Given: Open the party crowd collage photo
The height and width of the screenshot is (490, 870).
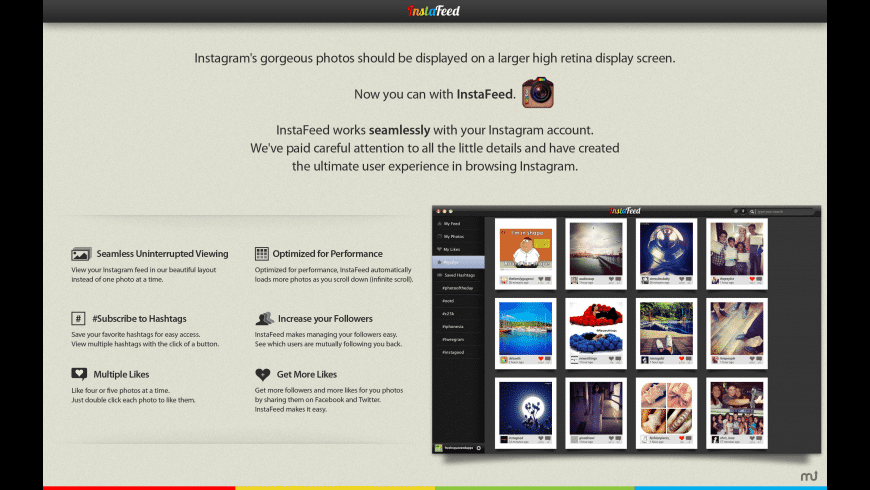Looking at the screenshot, I should click(x=737, y=408).
